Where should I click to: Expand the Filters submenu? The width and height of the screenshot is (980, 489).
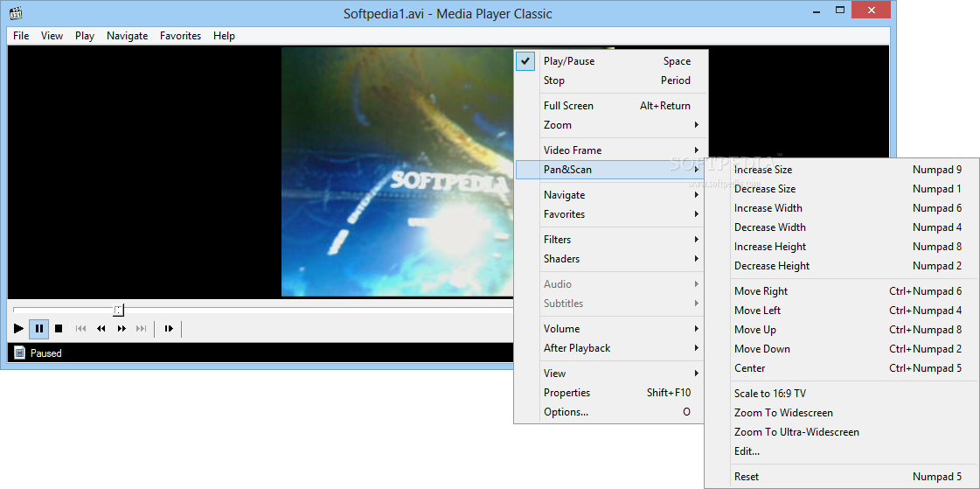(x=612, y=240)
